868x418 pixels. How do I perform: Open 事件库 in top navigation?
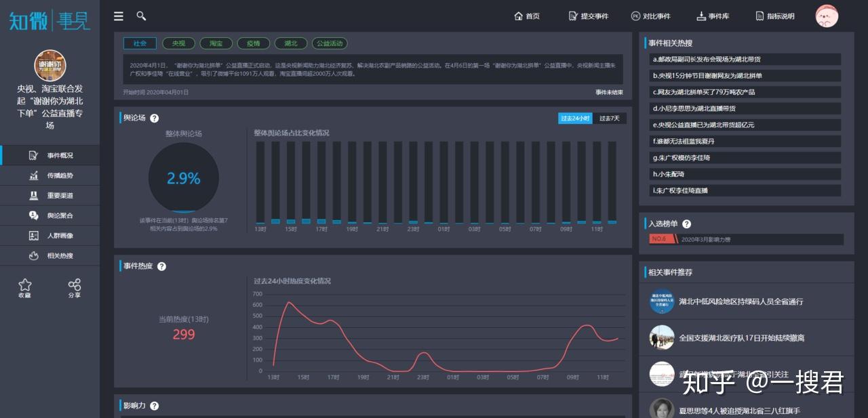pos(713,16)
